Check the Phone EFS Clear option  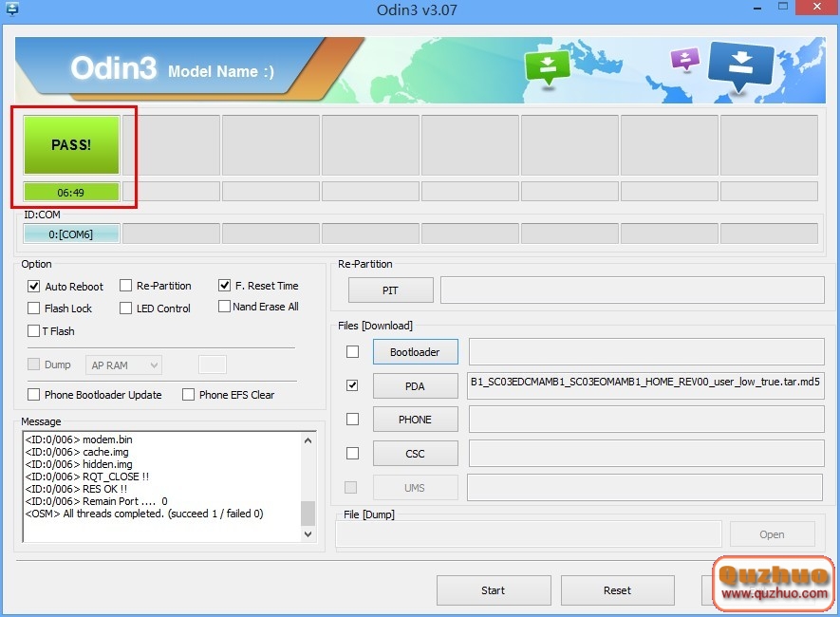click(x=189, y=395)
